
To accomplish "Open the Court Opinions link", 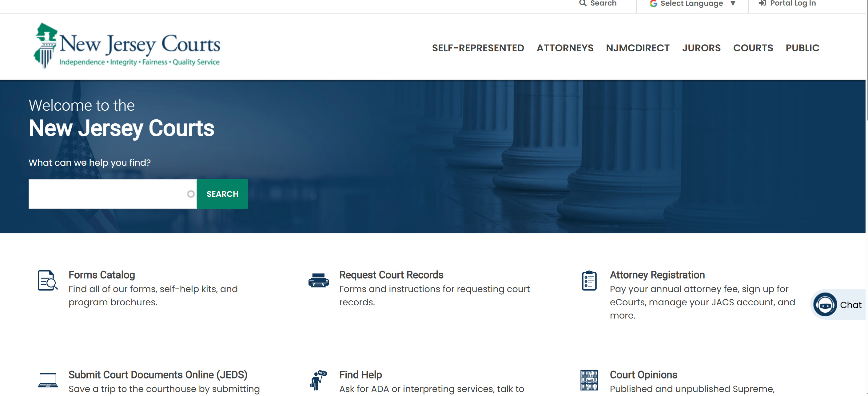I will [x=643, y=375].
